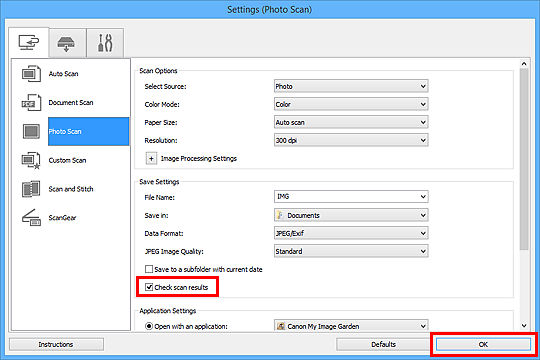This screenshot has width=540, height=360.
Task: Click the scrollbar up arrow
Action: click(524, 64)
